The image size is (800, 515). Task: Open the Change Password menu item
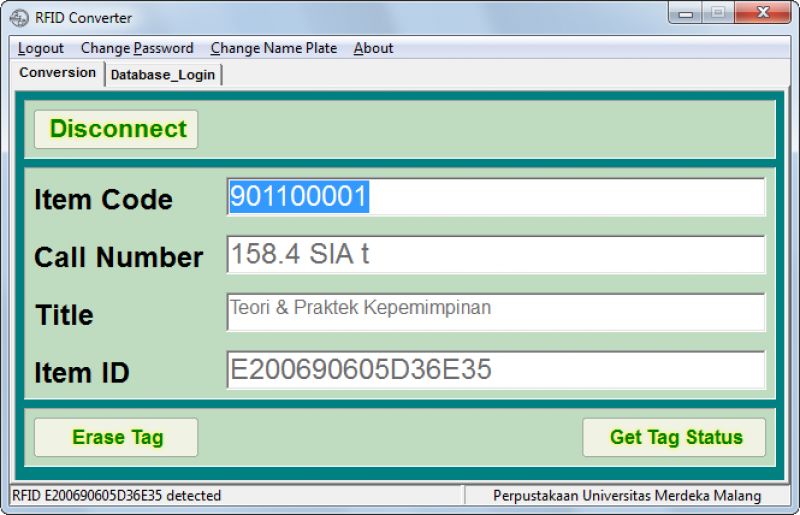pyautogui.click(x=137, y=48)
